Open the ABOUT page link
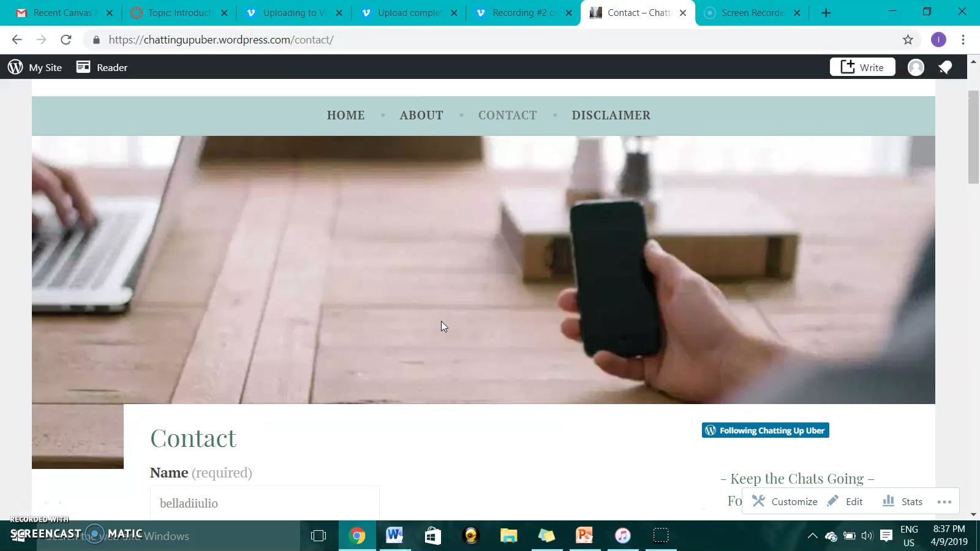The width and height of the screenshot is (980, 551). coord(421,115)
